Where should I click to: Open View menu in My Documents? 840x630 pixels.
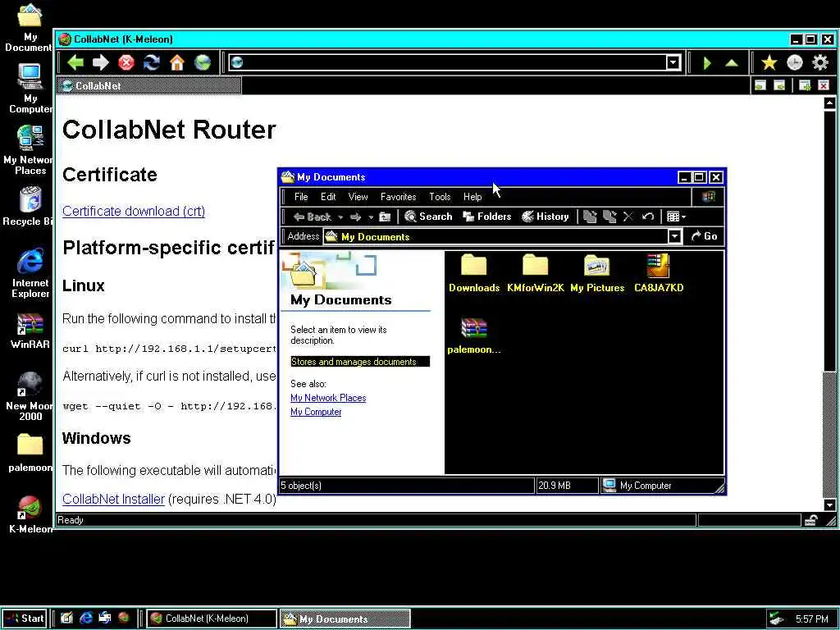(358, 197)
